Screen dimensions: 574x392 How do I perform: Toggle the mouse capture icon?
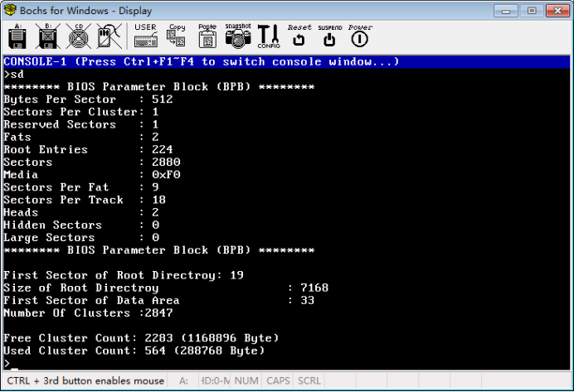[x=109, y=36]
